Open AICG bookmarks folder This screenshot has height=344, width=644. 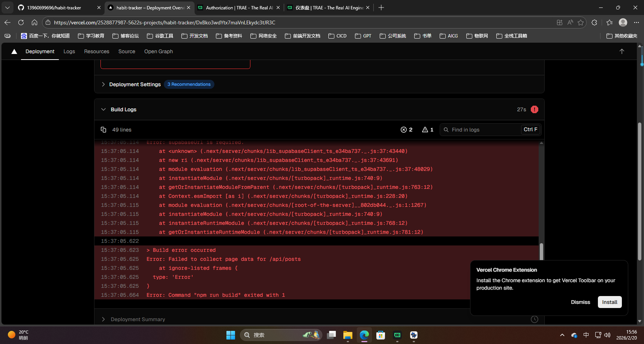tap(449, 36)
